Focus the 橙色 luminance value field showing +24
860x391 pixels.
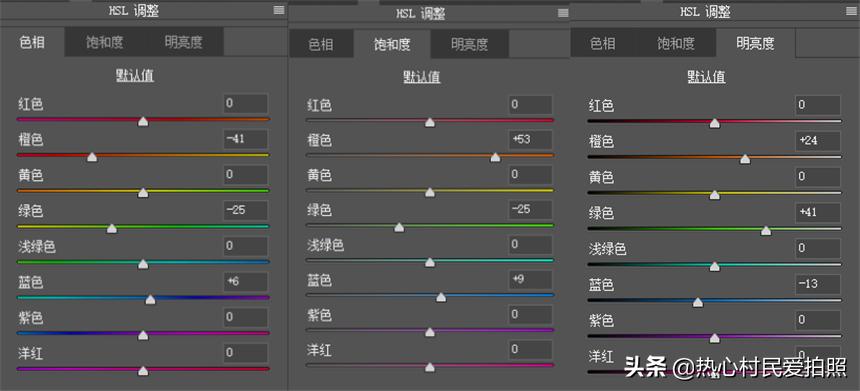(x=818, y=141)
